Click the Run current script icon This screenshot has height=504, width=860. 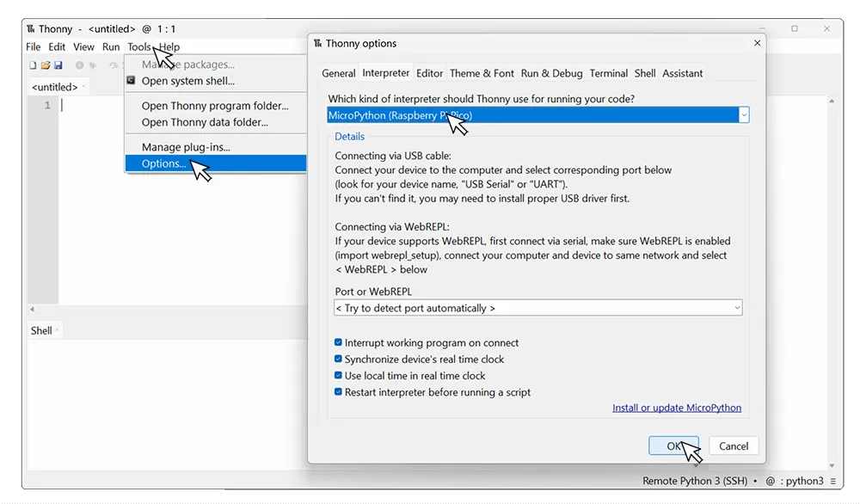(80, 65)
